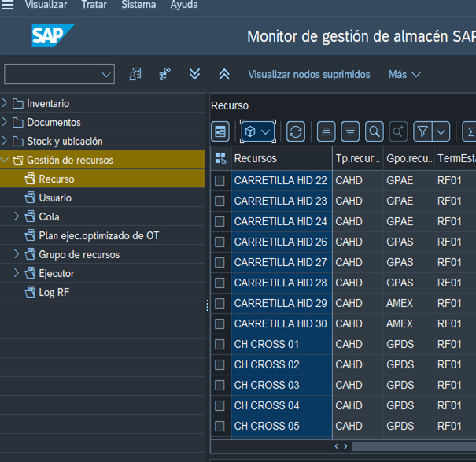Expand the Inventario tree node
Viewport: 476px width, 462px height.
tap(6, 103)
